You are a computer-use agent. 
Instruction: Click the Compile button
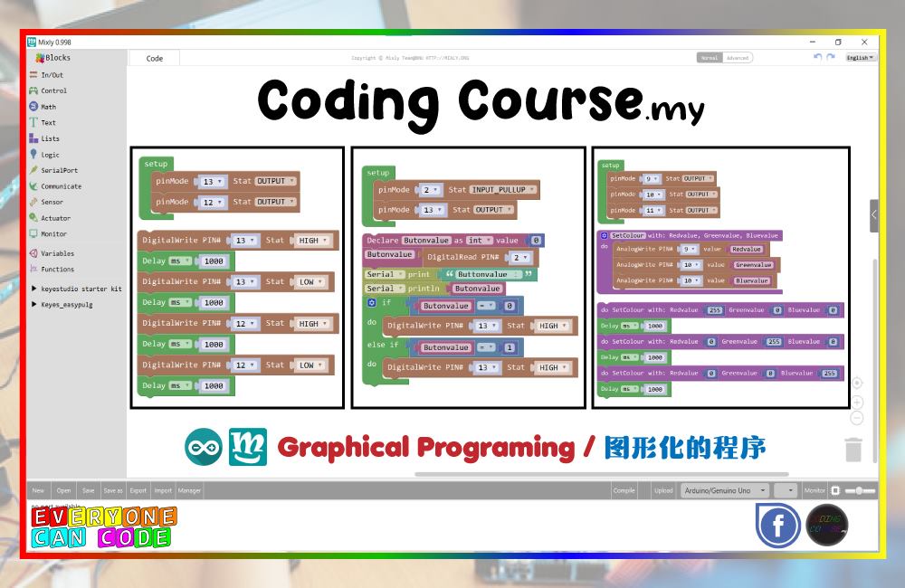624,490
